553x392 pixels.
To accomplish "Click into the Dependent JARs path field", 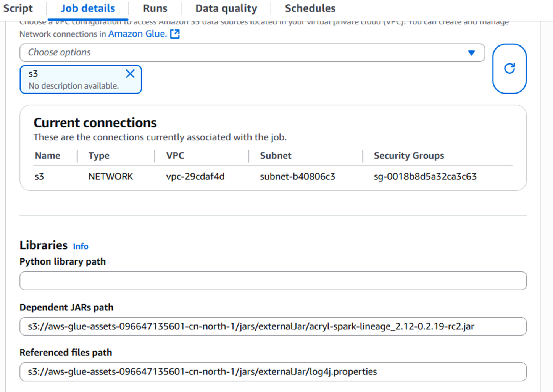I will pyautogui.click(x=273, y=326).
